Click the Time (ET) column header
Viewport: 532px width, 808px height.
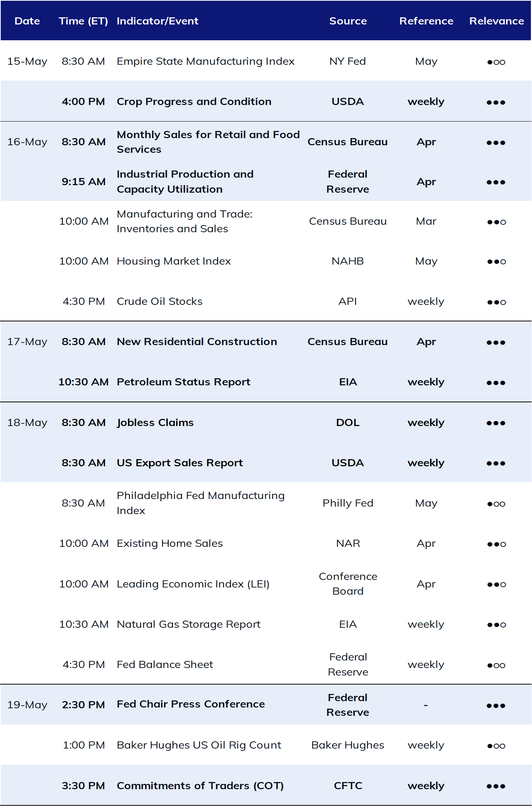click(83, 21)
